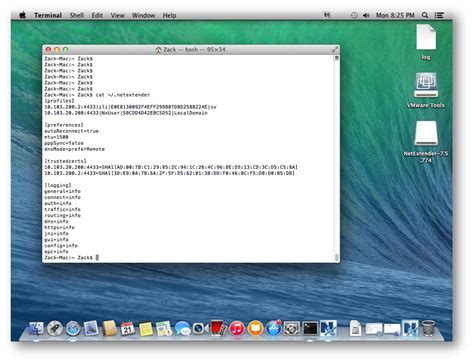This screenshot has width=474, height=363.
Task: Open the volume control in menu bar
Action: [x=366, y=15]
